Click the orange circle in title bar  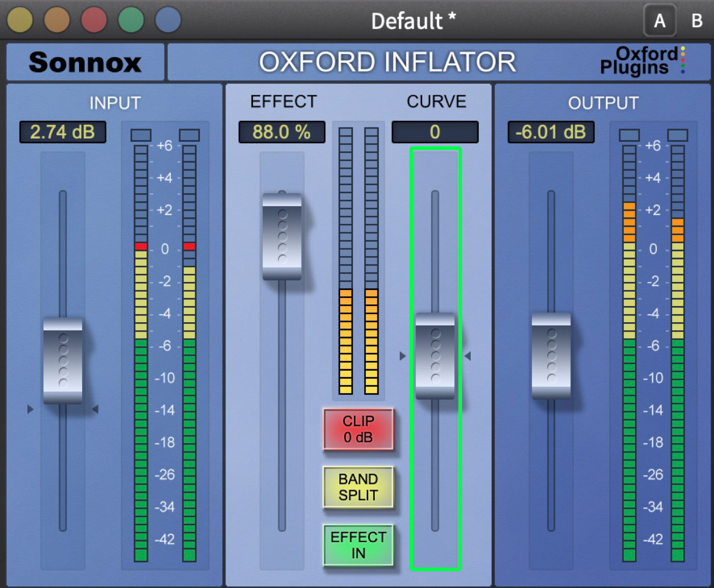(x=57, y=20)
